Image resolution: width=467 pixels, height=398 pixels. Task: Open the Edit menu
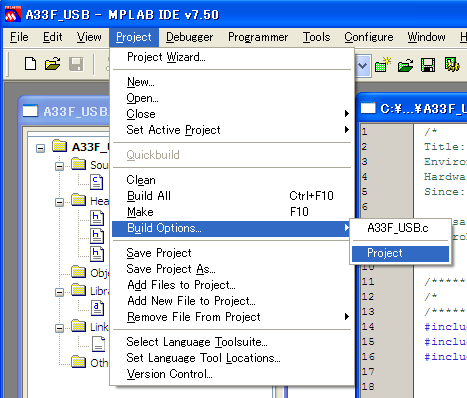[52, 37]
